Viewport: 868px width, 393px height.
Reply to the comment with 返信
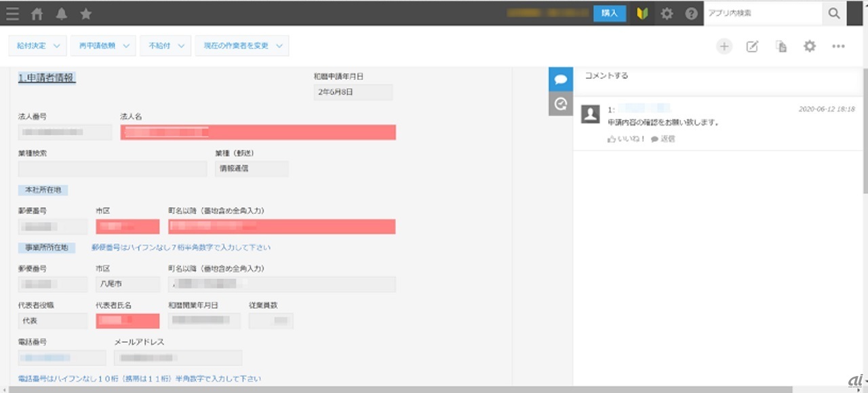(663, 138)
